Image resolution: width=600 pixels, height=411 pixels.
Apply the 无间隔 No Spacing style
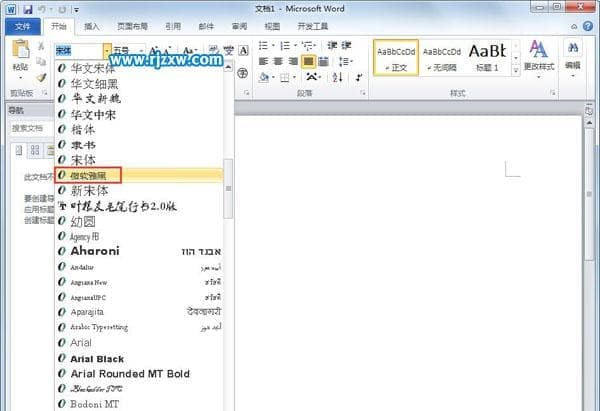[442, 58]
